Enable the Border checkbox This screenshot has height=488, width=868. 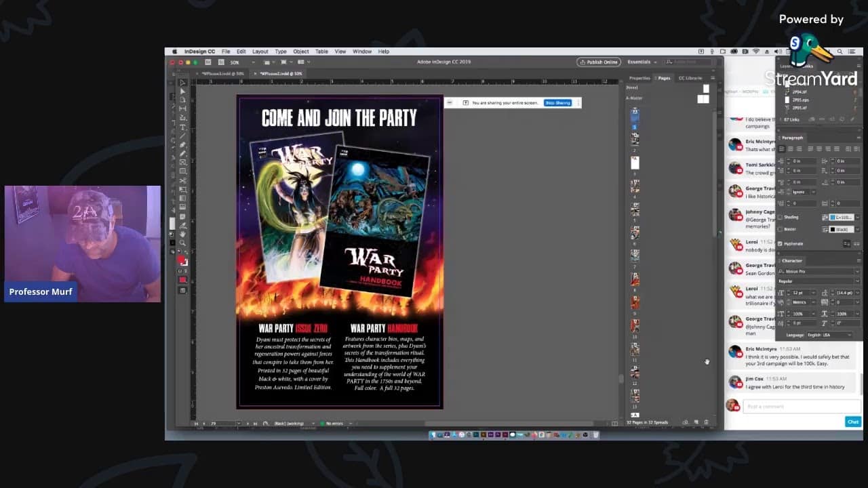click(x=780, y=229)
